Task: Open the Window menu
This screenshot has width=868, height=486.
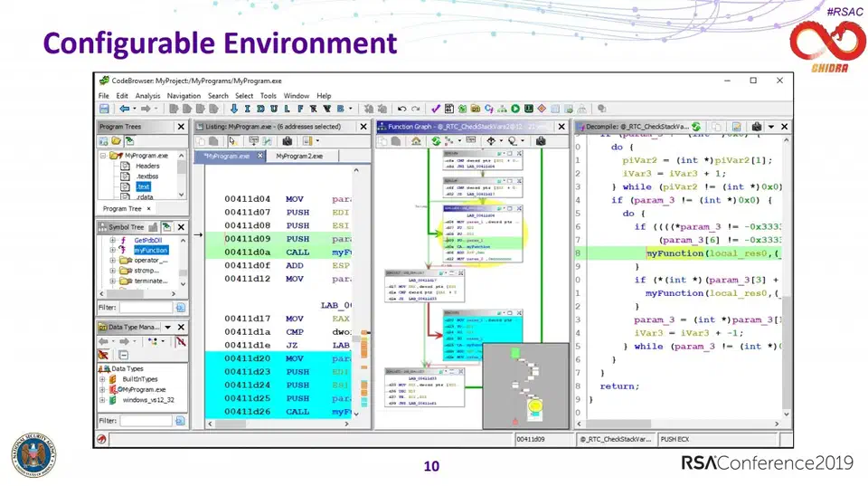Action: [297, 96]
